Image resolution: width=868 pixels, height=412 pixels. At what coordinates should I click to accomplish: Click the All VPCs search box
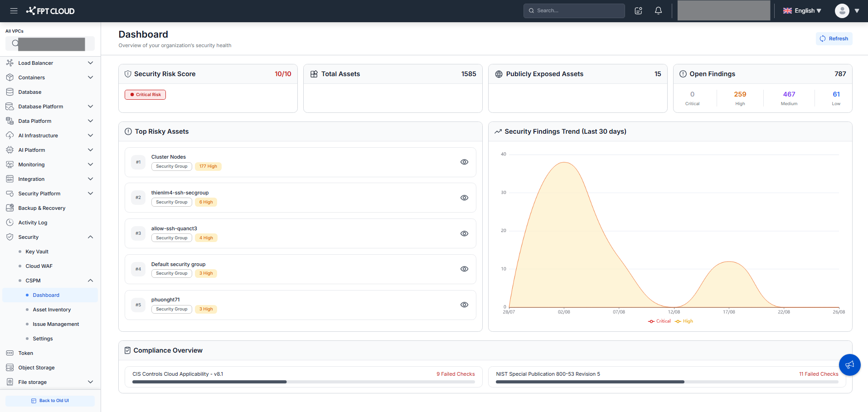pyautogui.click(x=50, y=44)
